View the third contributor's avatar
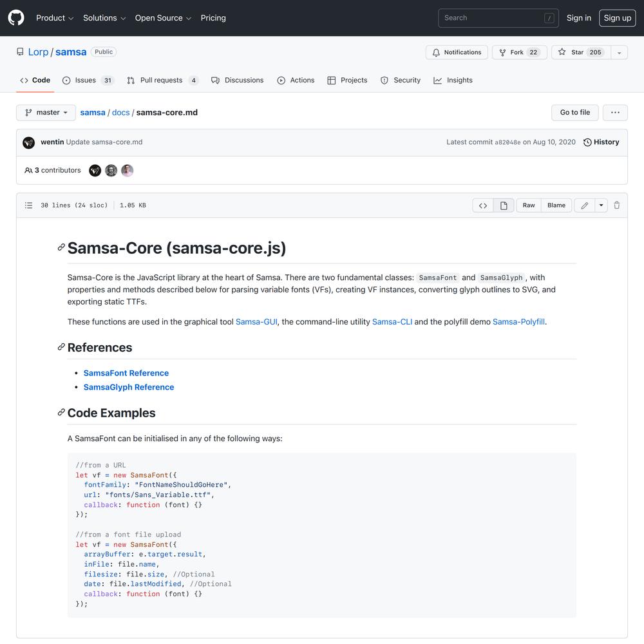The width and height of the screenshot is (644, 644). [x=128, y=171]
